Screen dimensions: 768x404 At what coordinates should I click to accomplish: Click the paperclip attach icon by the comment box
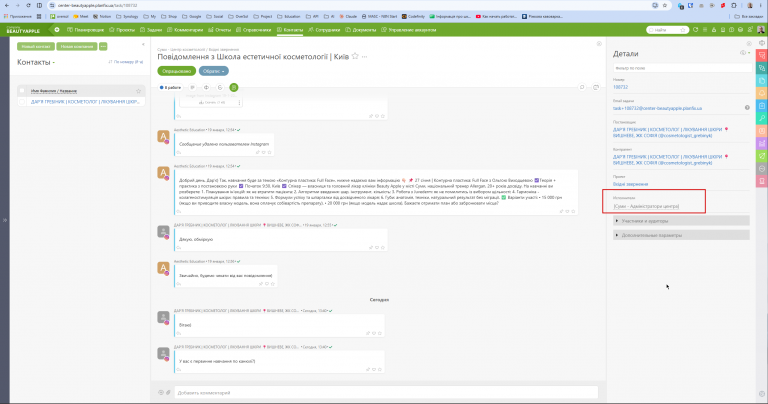click(168, 392)
